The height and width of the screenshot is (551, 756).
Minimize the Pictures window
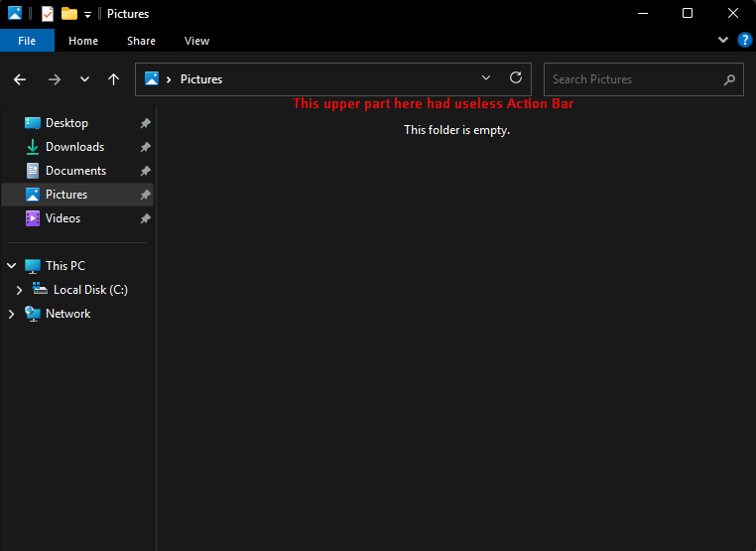click(x=643, y=14)
